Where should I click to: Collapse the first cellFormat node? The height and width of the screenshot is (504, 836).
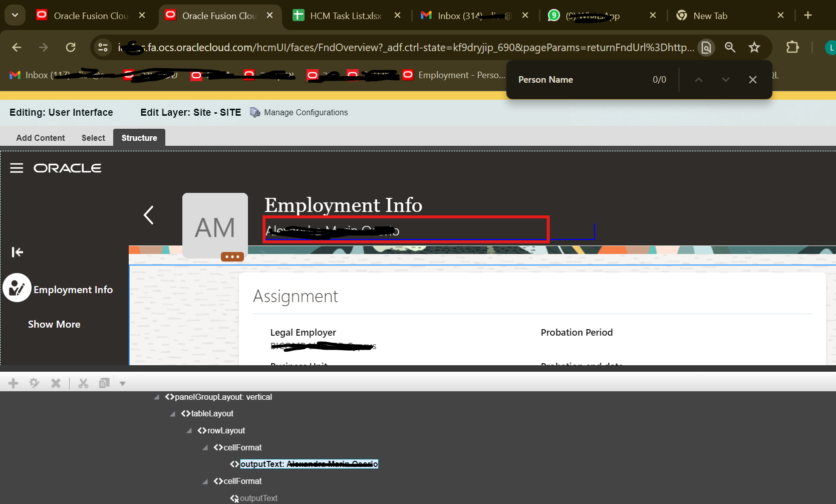[205, 448]
